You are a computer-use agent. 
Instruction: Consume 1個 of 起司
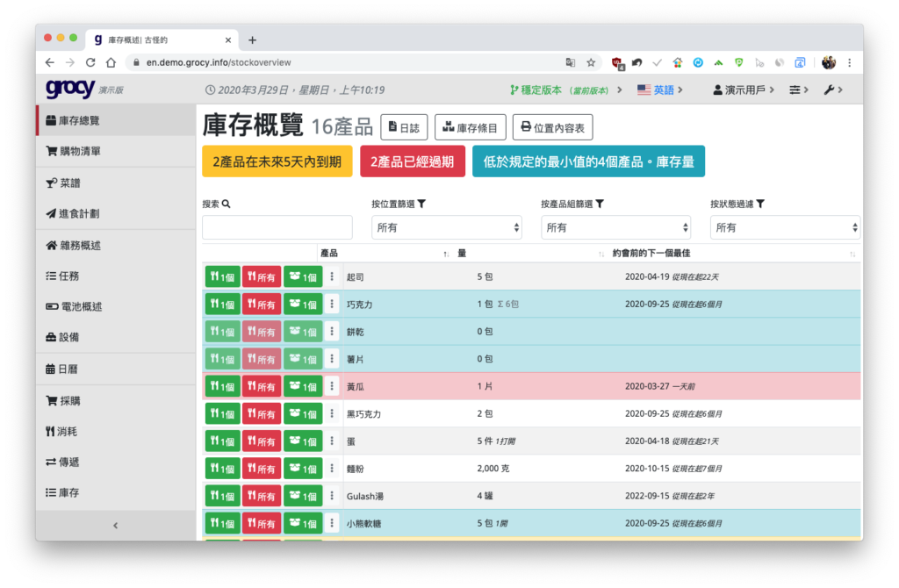point(222,276)
